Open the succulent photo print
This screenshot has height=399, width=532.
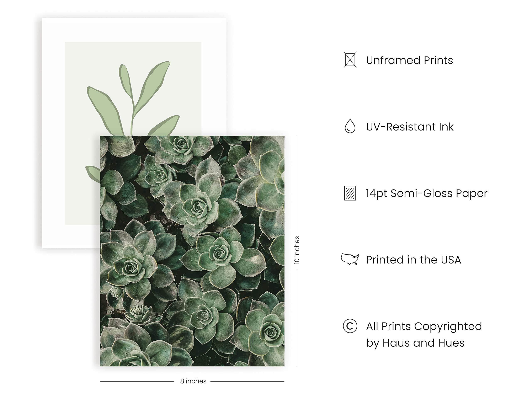192,251
